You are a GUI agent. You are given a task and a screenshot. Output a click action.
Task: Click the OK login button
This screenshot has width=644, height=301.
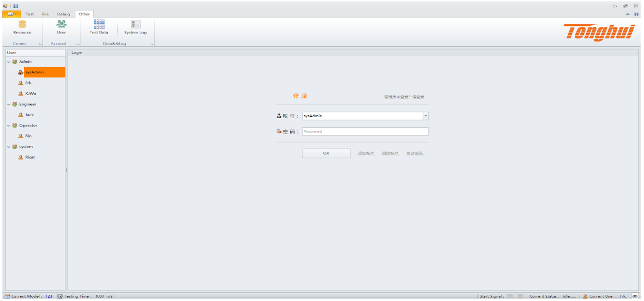(x=326, y=153)
